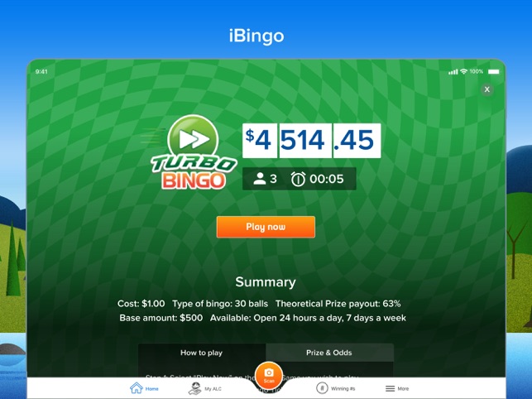Close the Turbo Bingo overlay
The height and width of the screenshot is (399, 532).
[x=487, y=89]
